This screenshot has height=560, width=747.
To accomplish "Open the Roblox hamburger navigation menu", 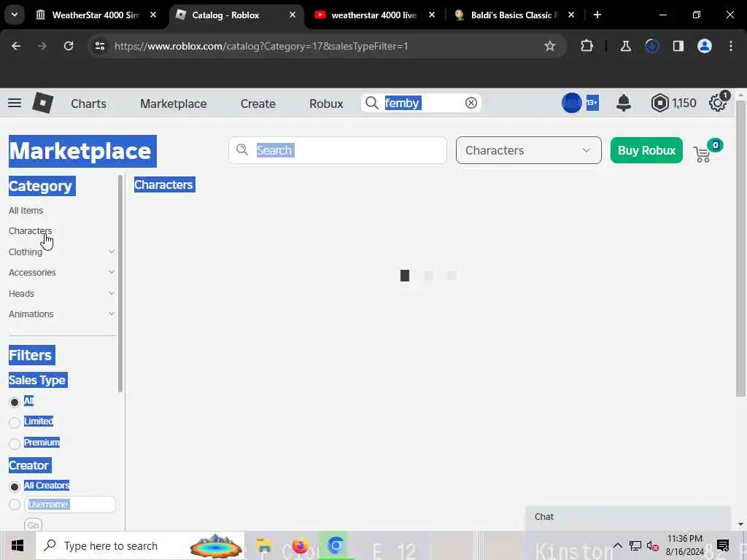I will tap(15, 103).
